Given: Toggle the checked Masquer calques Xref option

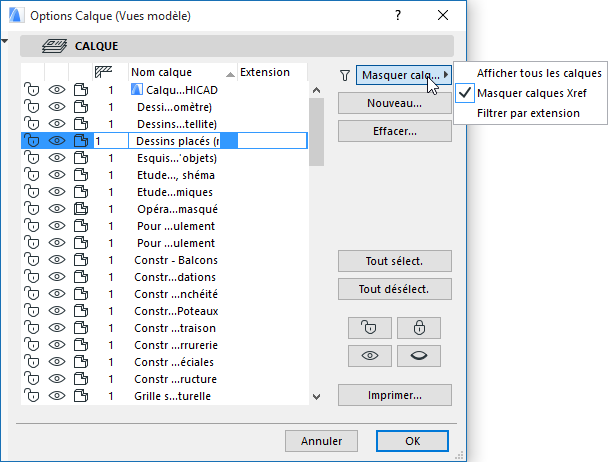Looking at the screenshot, I should pos(532,93).
